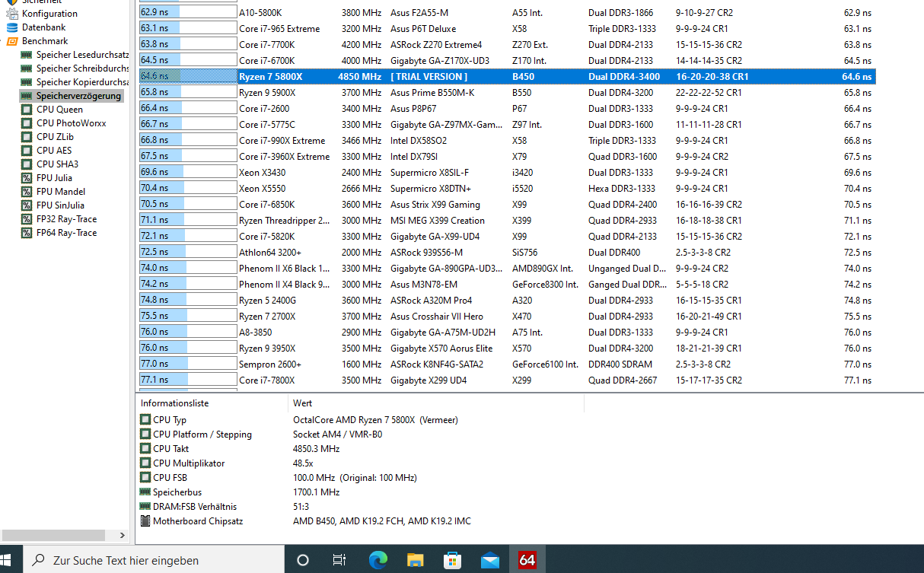Click the DRAM:FSB Verhältnis row icon
Viewport: 924px width, 573px height.
click(145, 507)
